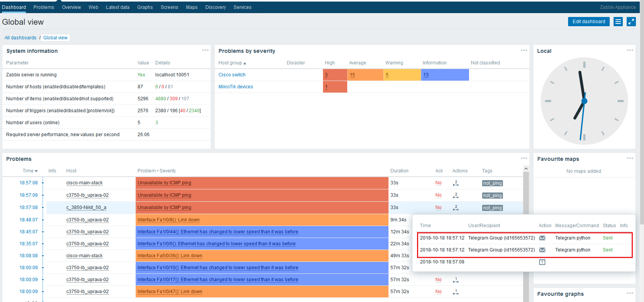Open the Problems menu item
The height and width of the screenshot is (302, 644).
[44, 7]
